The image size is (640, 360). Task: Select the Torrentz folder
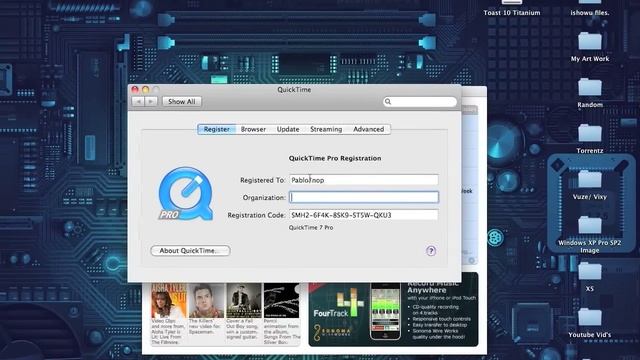pos(590,138)
